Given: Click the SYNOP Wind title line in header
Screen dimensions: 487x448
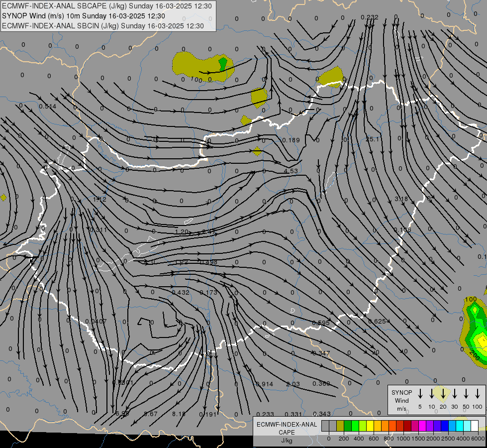Looking at the screenshot, I should (x=84, y=16).
